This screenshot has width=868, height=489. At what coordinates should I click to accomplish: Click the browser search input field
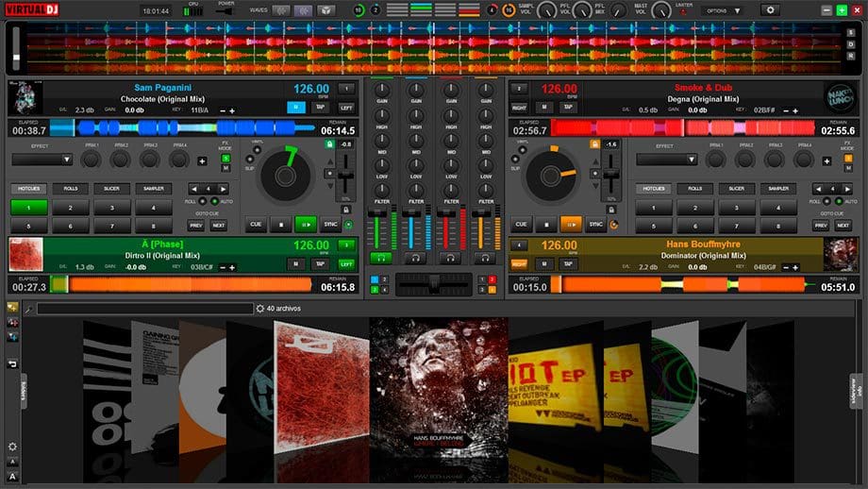(145, 309)
